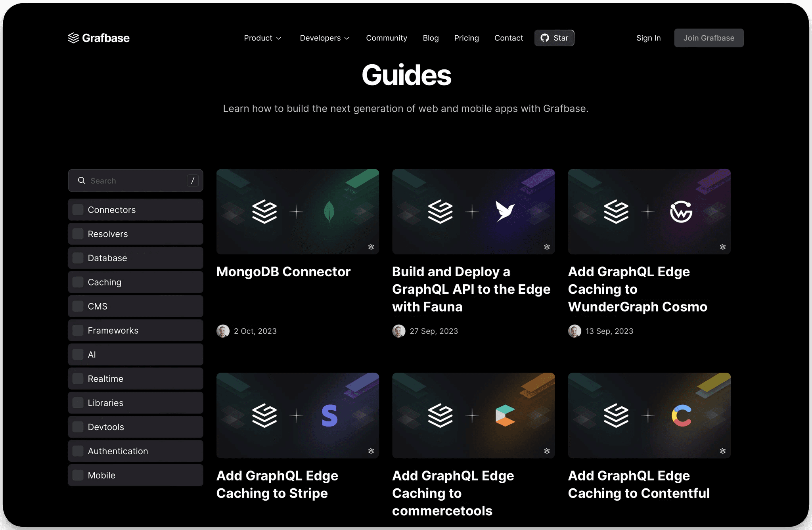812x530 pixels.
Task: Click the Search guides input field
Action: pyautogui.click(x=136, y=181)
